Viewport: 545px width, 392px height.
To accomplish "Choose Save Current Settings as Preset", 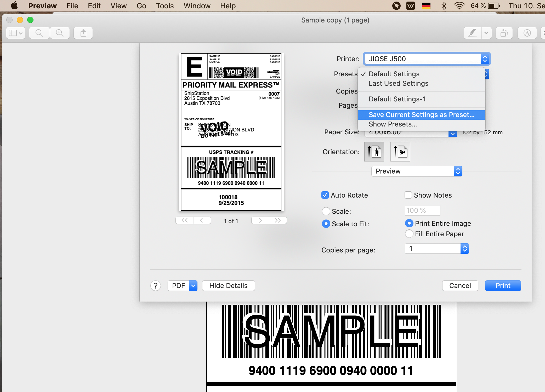I will [x=421, y=115].
